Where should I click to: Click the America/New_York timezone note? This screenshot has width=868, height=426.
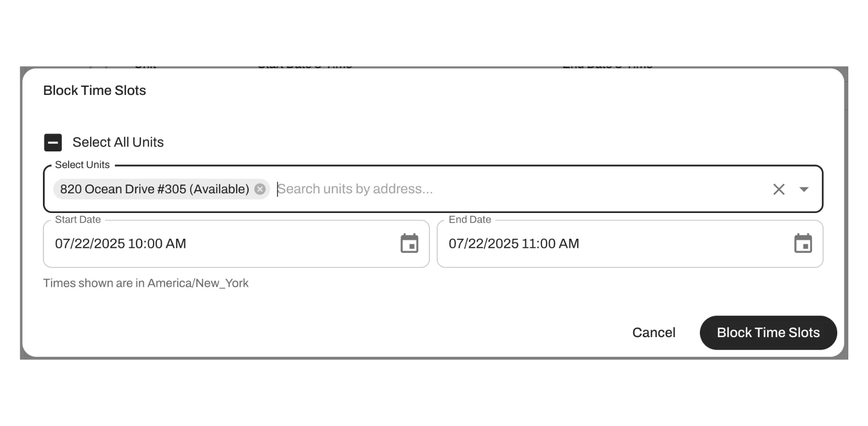click(x=146, y=283)
